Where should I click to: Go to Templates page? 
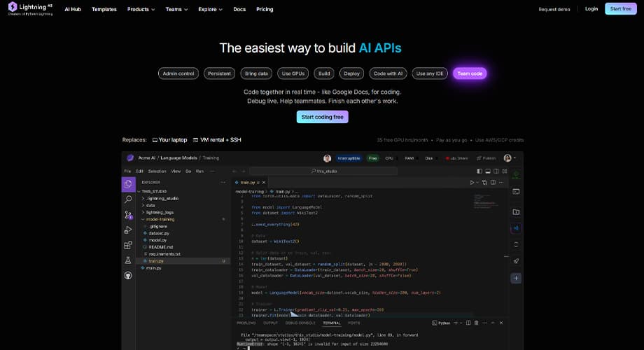tap(104, 9)
